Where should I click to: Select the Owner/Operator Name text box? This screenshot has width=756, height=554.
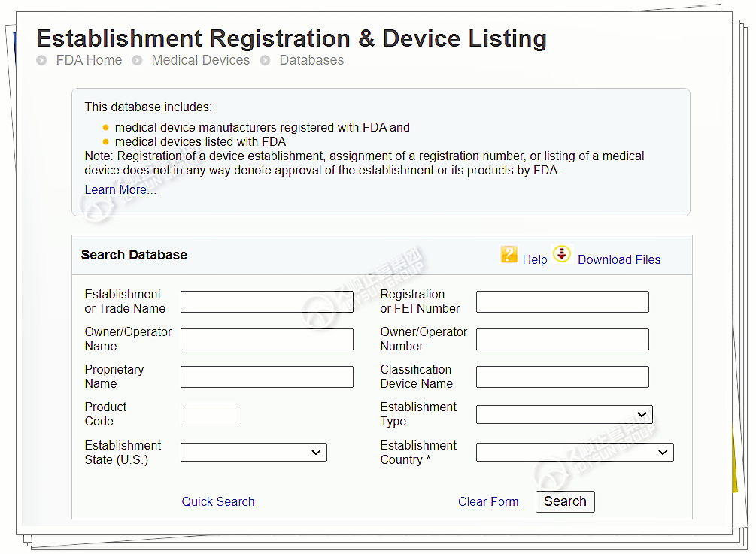266,339
